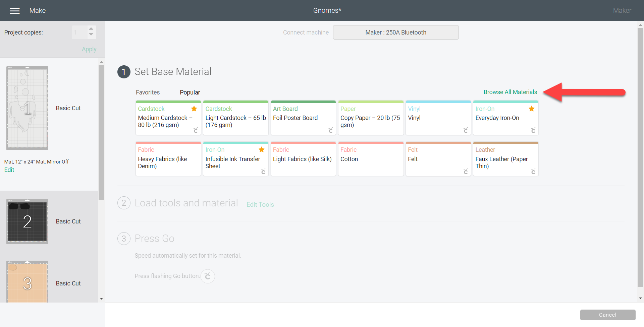Viewport: 644px width, 327px height.
Task: Switch to the Favorites tab
Action: pos(148,92)
